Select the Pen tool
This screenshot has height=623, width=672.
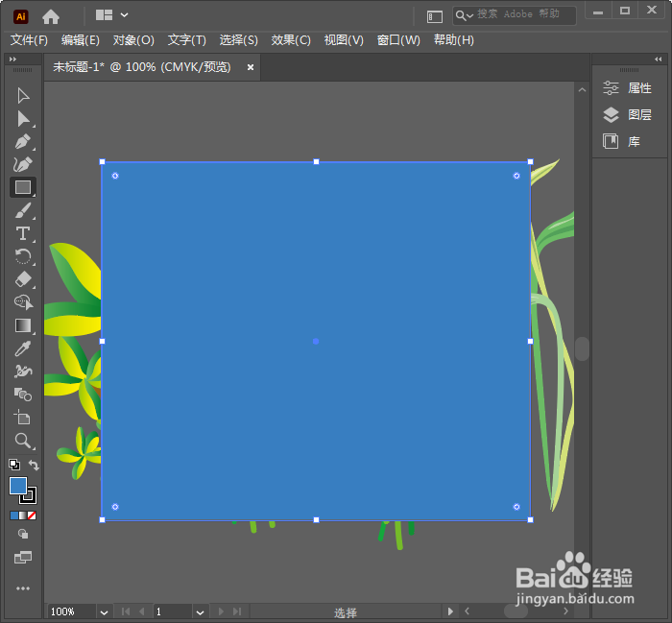coord(23,142)
